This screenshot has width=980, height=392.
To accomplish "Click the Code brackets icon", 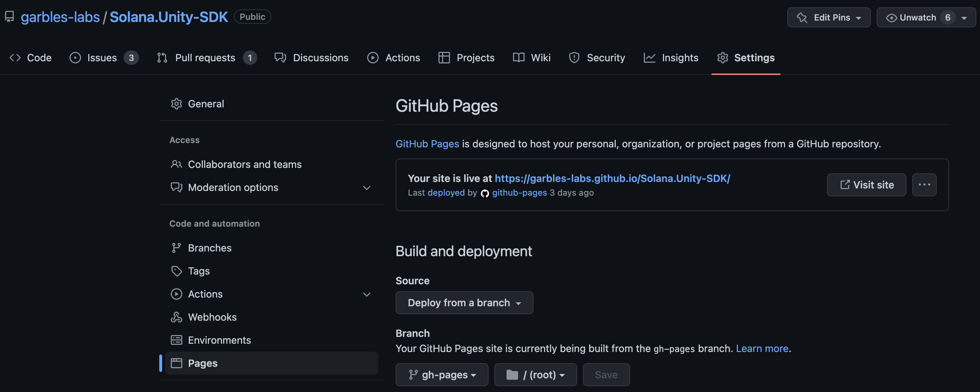I will [15, 58].
